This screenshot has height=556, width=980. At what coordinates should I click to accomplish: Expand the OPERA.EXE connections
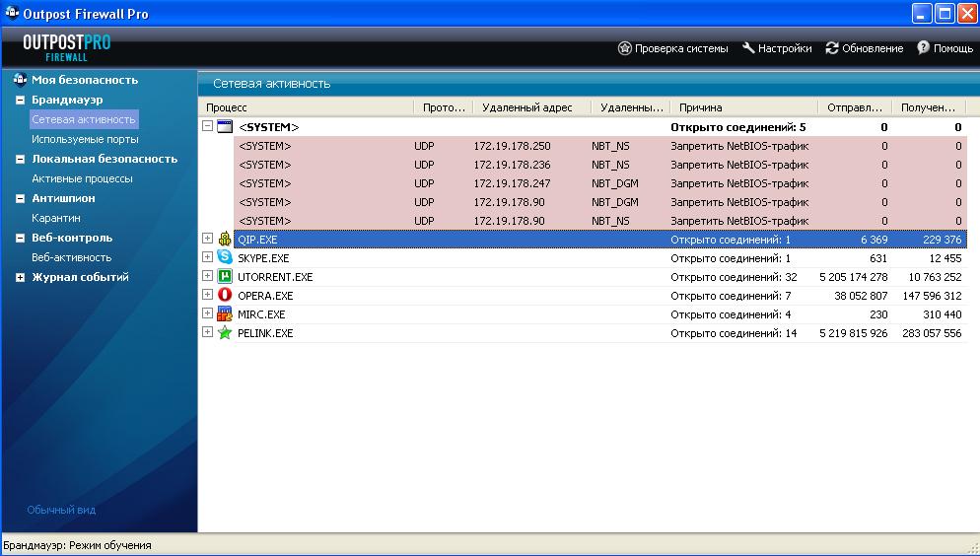tap(207, 294)
